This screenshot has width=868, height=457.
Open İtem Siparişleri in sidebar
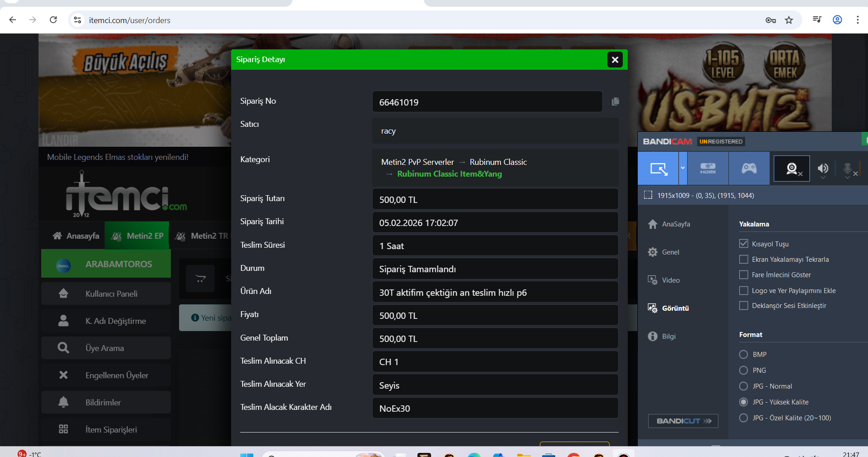(106, 429)
